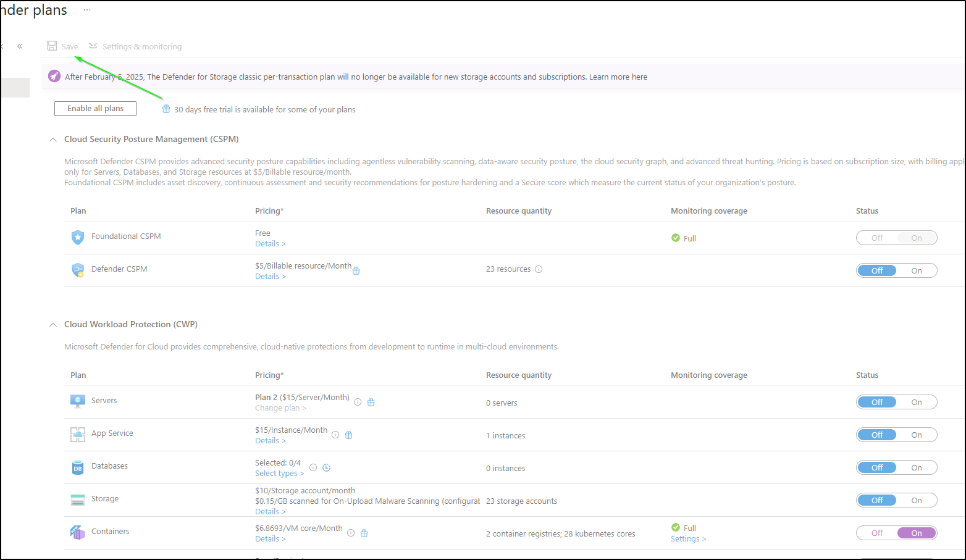Show info tooltip for Containers VM core pricing

[351, 533]
